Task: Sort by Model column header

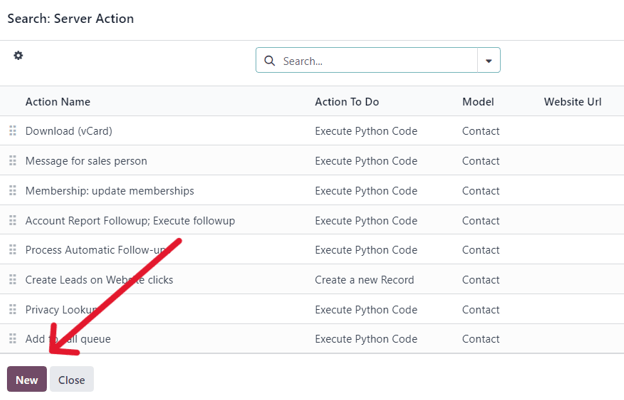Action: 478,102
